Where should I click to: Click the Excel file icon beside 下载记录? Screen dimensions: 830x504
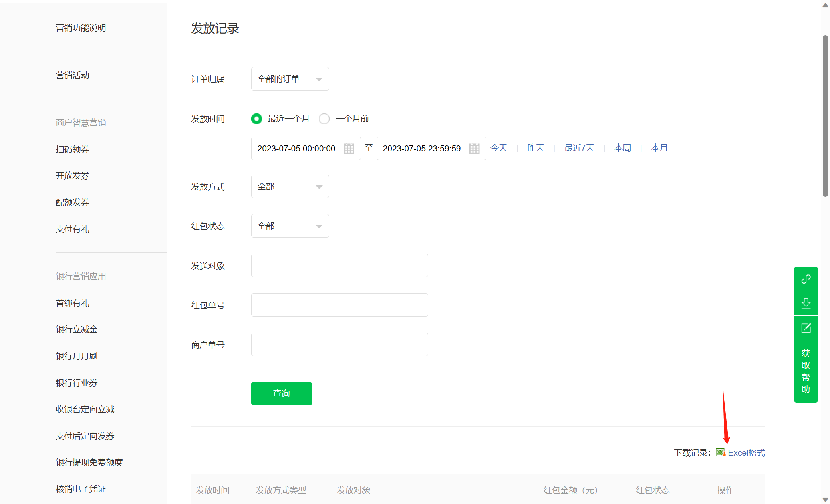(x=720, y=452)
